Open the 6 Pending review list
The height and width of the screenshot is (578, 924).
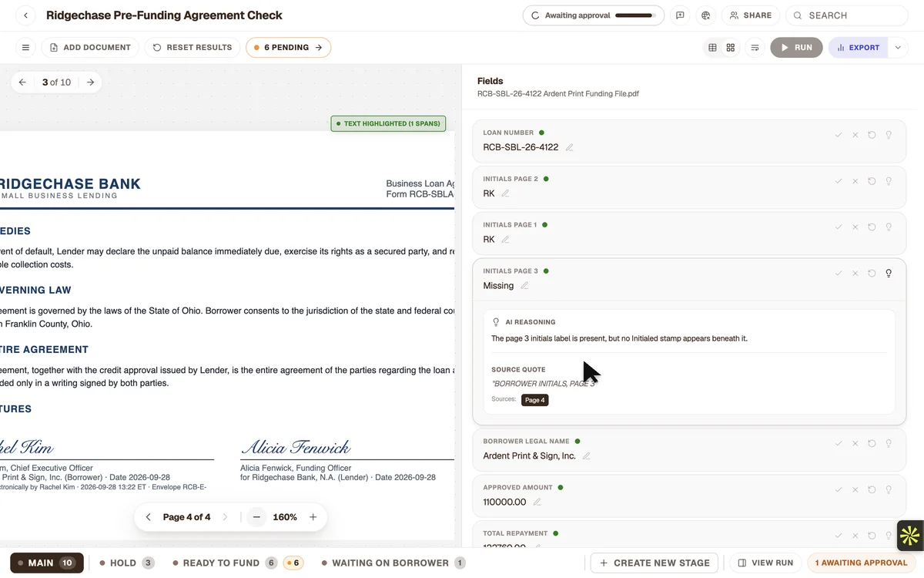[x=288, y=48]
